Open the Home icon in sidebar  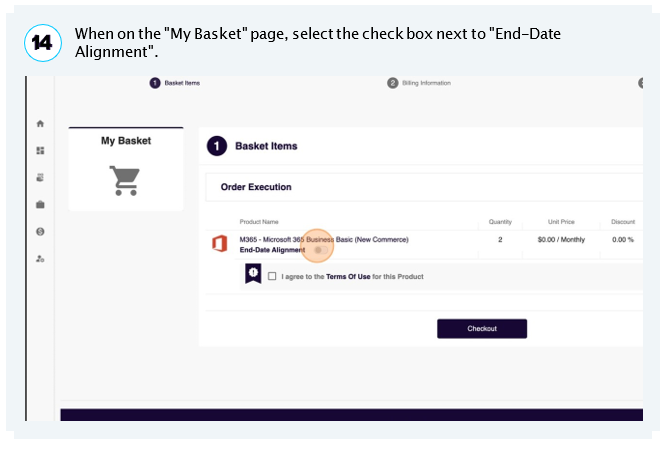40,124
